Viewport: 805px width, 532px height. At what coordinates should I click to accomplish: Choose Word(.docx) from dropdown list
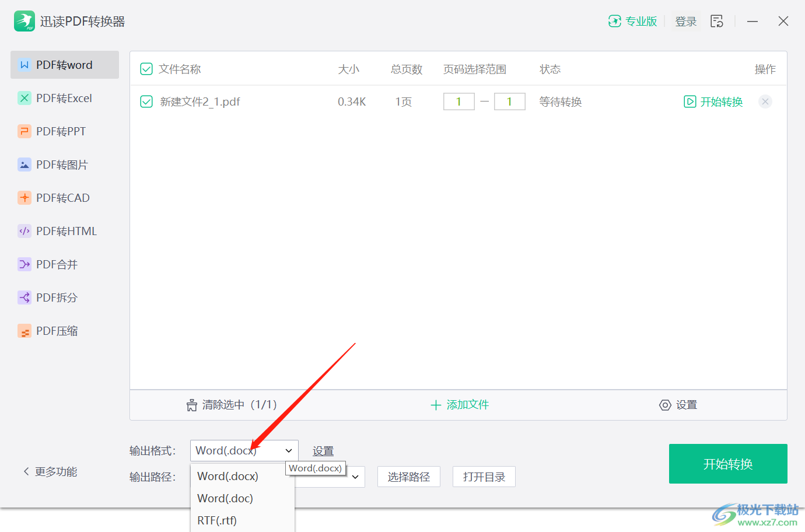(x=243, y=476)
